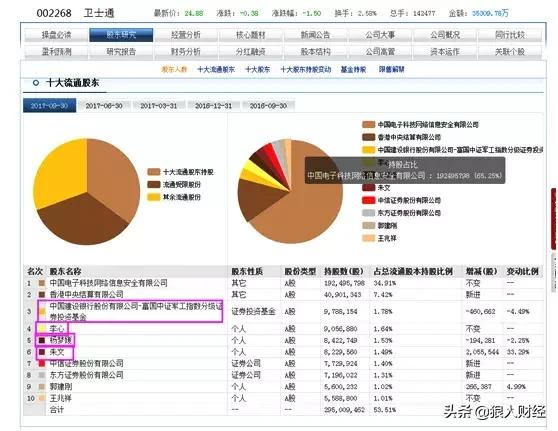Go to the 新闻公告 tab
Screen dimensions: 558x431
315,35
